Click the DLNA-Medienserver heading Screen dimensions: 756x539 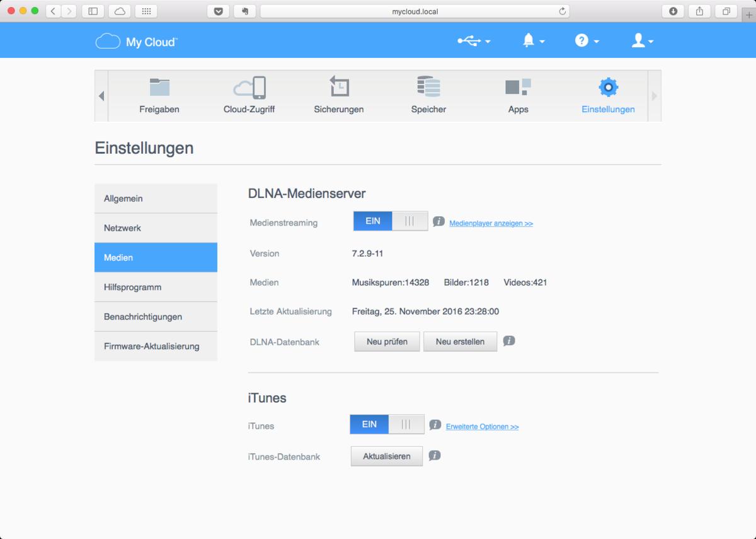click(307, 194)
